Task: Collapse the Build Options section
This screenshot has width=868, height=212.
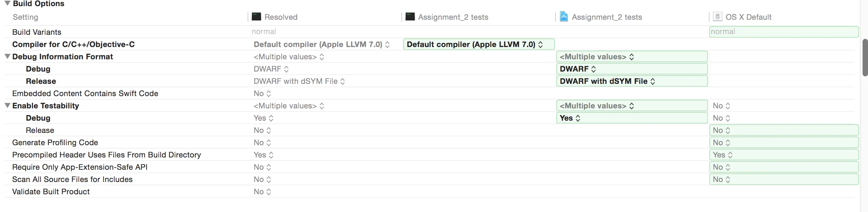Action: coord(7,3)
